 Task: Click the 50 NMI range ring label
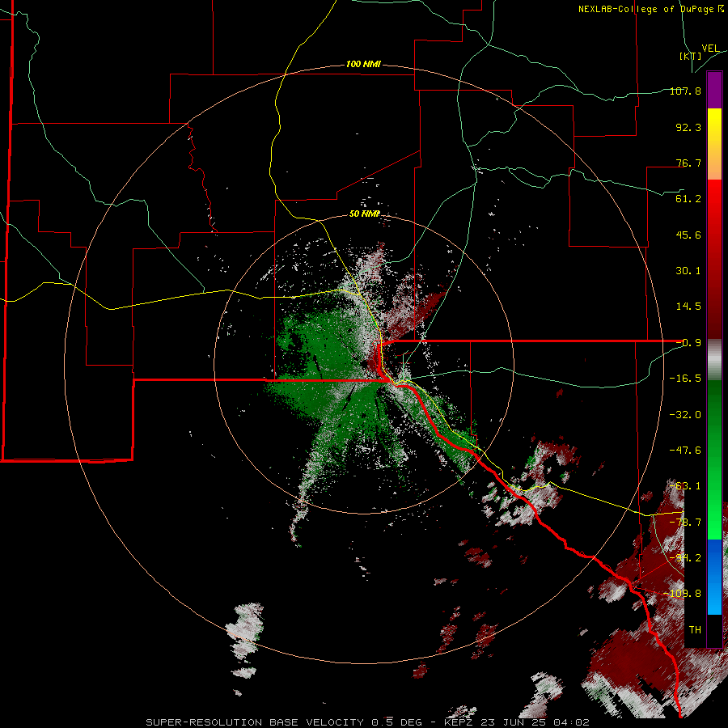point(365,214)
